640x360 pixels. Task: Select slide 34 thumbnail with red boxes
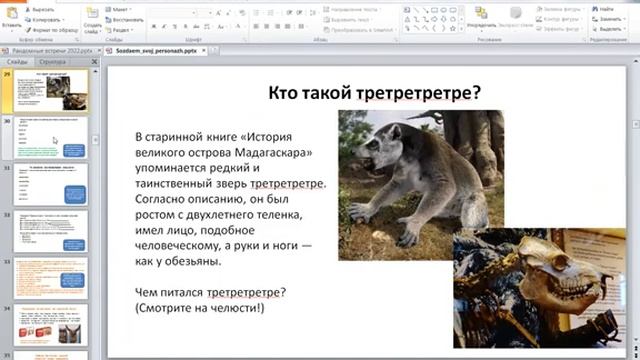51,325
